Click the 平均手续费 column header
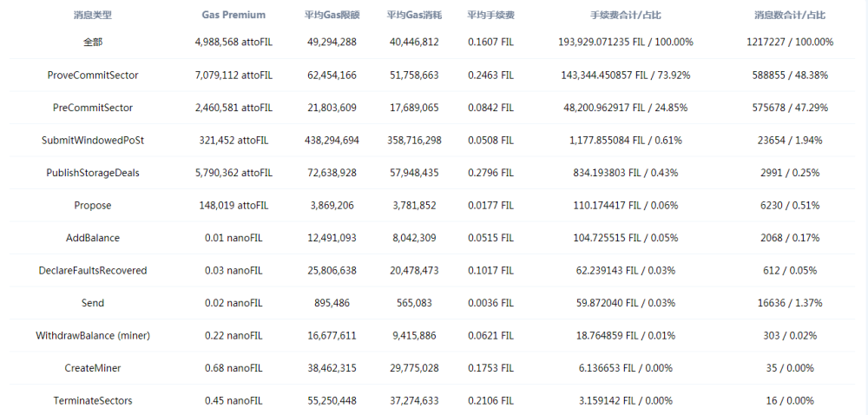The image size is (868, 415). (491, 15)
